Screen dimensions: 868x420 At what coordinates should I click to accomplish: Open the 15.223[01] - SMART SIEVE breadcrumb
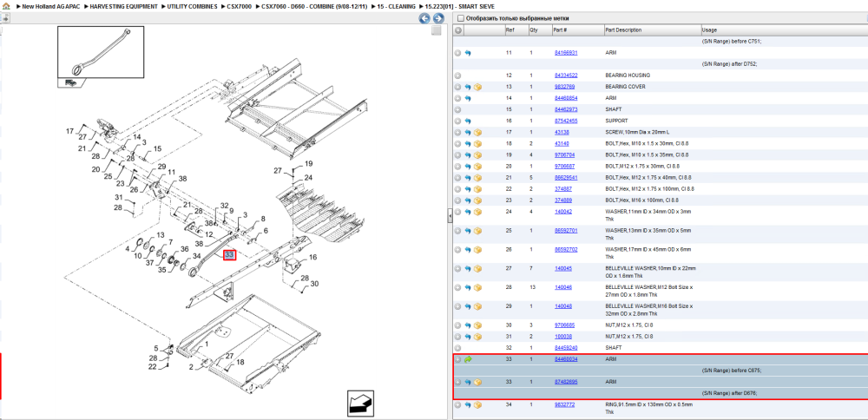[457, 6]
